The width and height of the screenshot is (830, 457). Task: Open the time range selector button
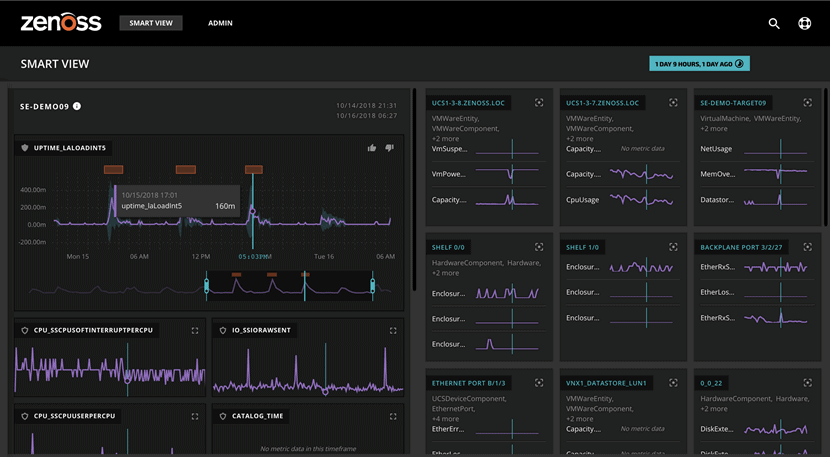(x=699, y=64)
